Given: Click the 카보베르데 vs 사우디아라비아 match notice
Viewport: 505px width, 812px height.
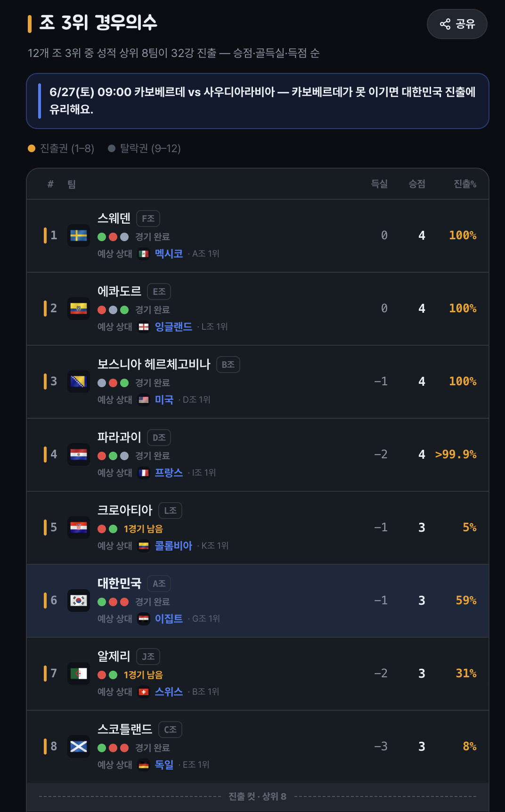Looking at the screenshot, I should coord(258,101).
